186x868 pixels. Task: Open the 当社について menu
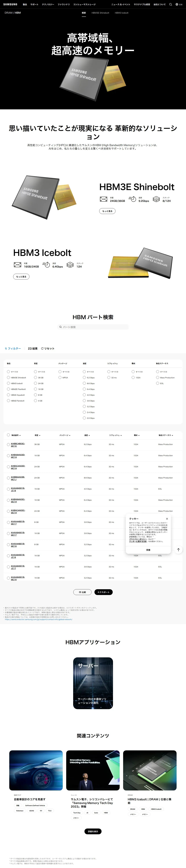tap(159, 4)
